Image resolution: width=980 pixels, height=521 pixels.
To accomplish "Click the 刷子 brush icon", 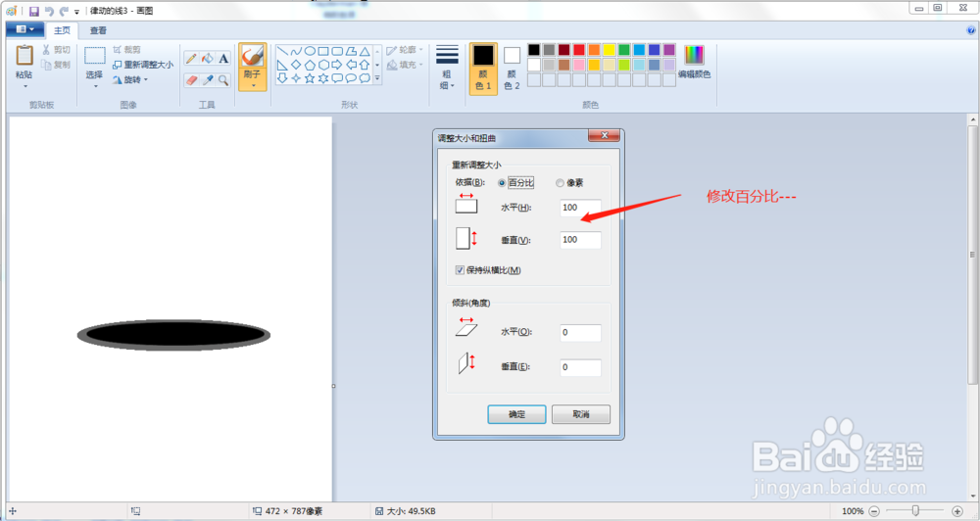I will (253, 56).
